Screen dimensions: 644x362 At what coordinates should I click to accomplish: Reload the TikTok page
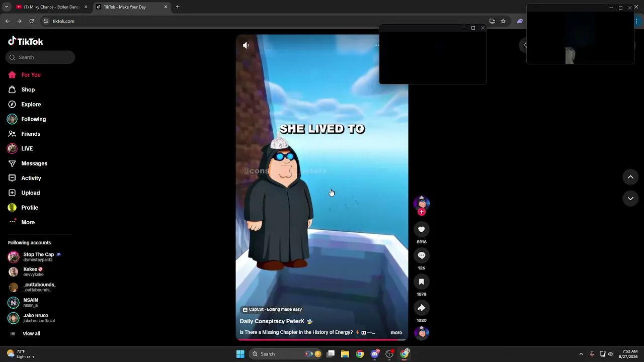[31, 21]
